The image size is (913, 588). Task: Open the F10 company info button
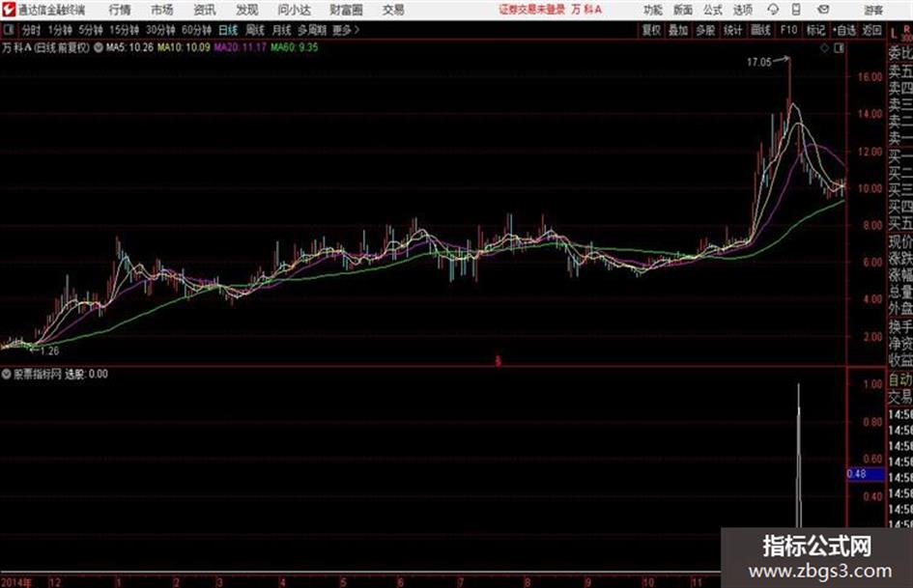point(788,30)
